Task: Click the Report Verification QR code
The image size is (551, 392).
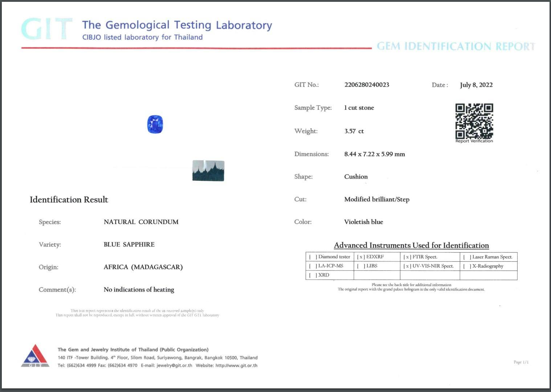Action: pyautogui.click(x=474, y=121)
